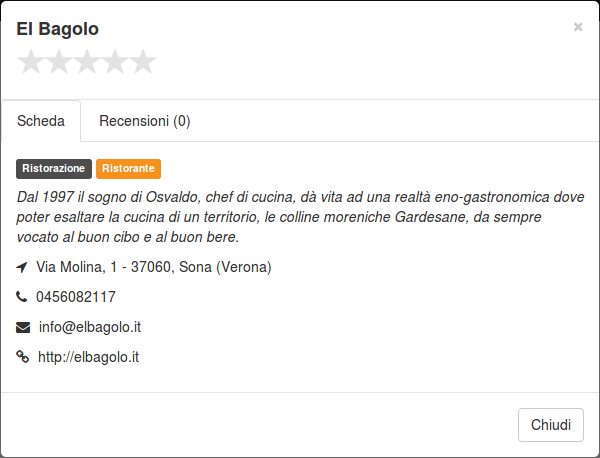Select the third rating star
The image size is (600, 458).
pyautogui.click(x=87, y=61)
